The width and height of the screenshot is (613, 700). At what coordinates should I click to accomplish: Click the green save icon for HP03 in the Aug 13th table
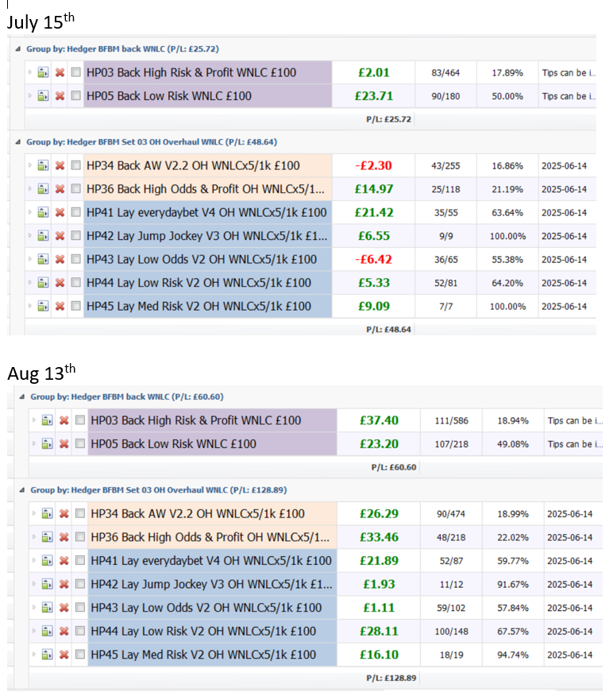click(47, 421)
